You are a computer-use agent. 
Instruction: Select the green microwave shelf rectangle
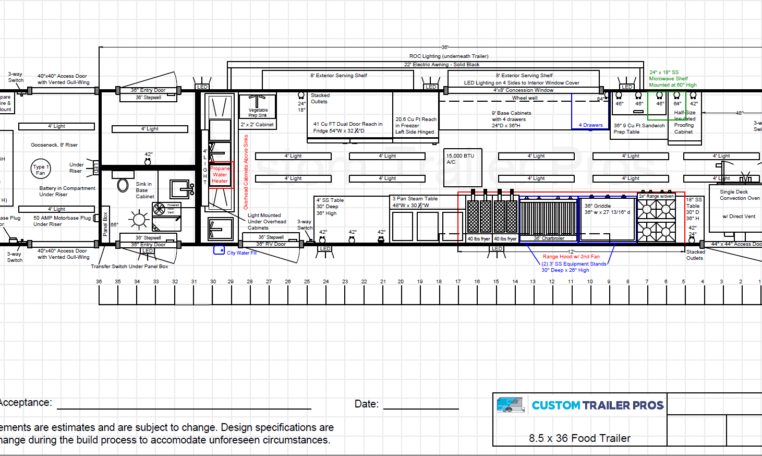666,105
